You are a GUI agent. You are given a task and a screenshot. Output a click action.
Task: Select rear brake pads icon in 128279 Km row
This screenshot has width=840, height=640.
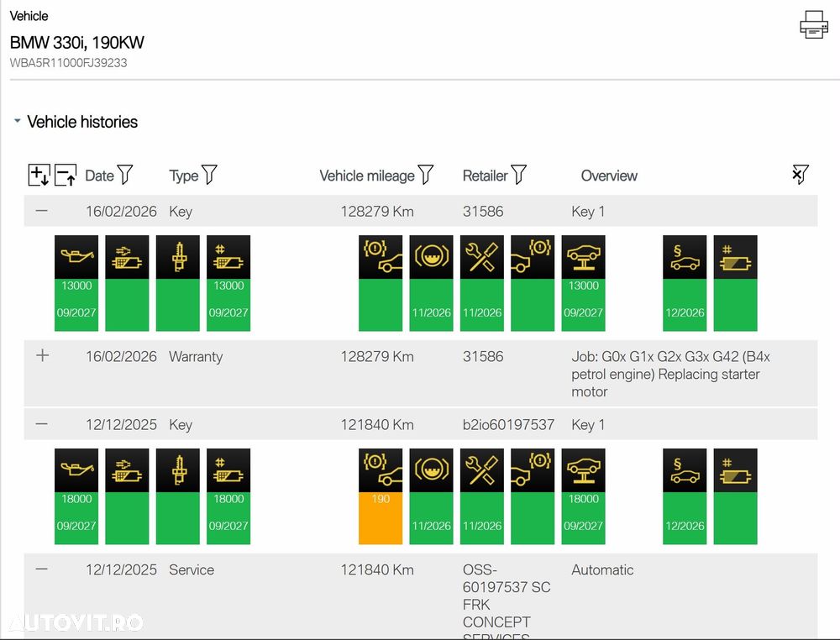coord(533,257)
